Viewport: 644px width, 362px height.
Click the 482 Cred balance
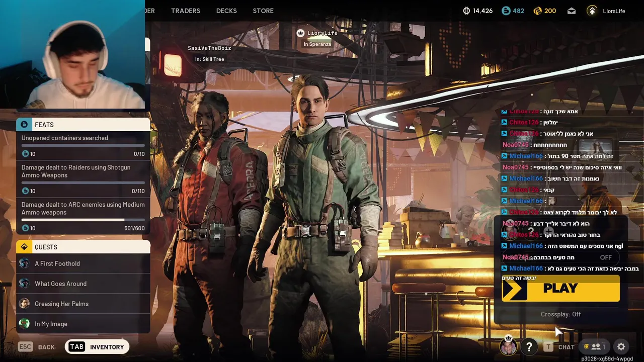pyautogui.click(x=518, y=11)
